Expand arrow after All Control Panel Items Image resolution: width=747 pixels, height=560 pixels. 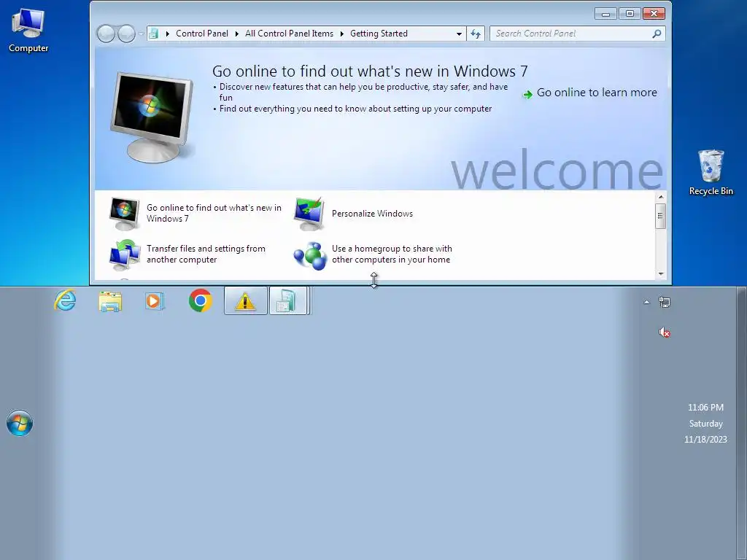[342, 34]
